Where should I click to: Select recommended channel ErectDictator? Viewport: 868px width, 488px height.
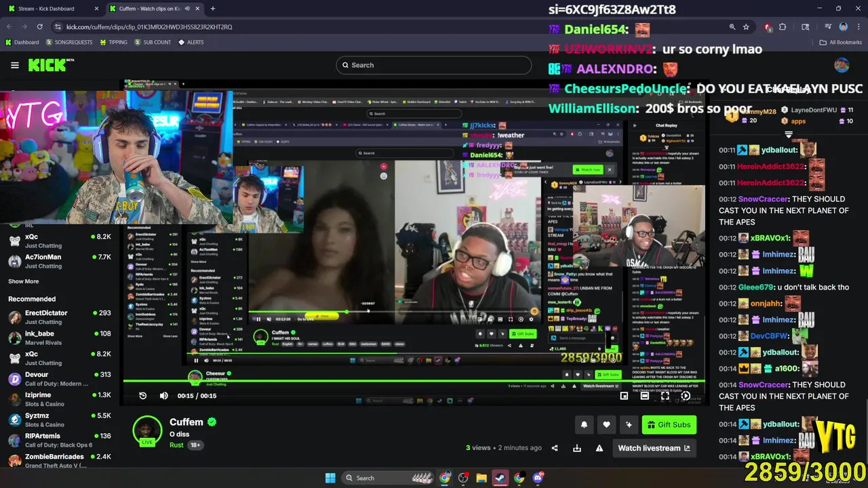point(60,317)
